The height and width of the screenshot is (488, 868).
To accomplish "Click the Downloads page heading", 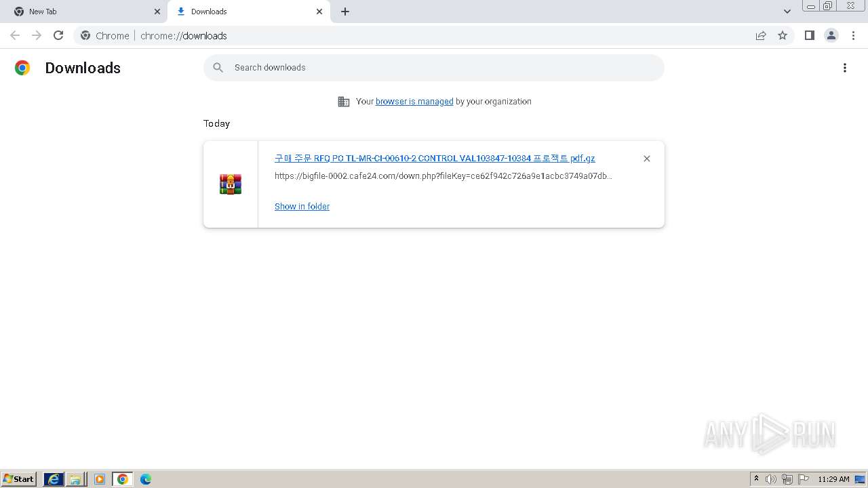I will [83, 68].
